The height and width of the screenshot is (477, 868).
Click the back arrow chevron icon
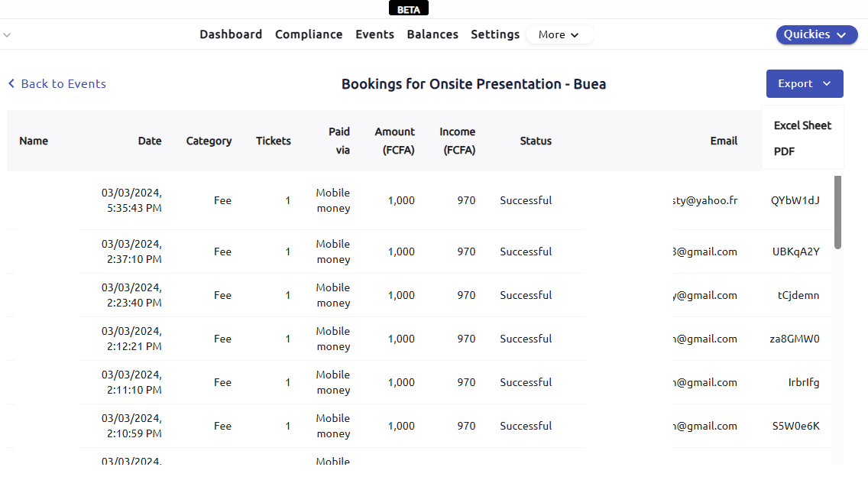click(11, 83)
